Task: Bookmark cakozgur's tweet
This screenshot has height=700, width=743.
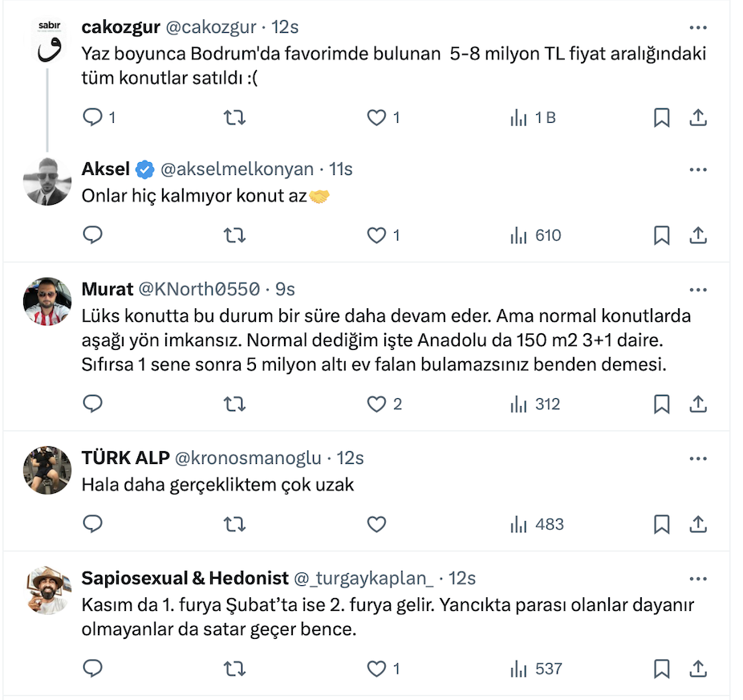Action: [661, 118]
